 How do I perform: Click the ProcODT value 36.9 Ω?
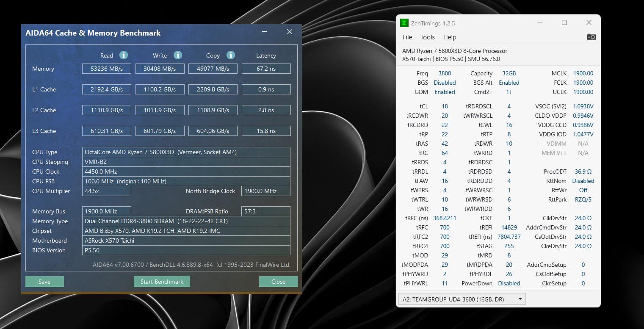(x=583, y=171)
